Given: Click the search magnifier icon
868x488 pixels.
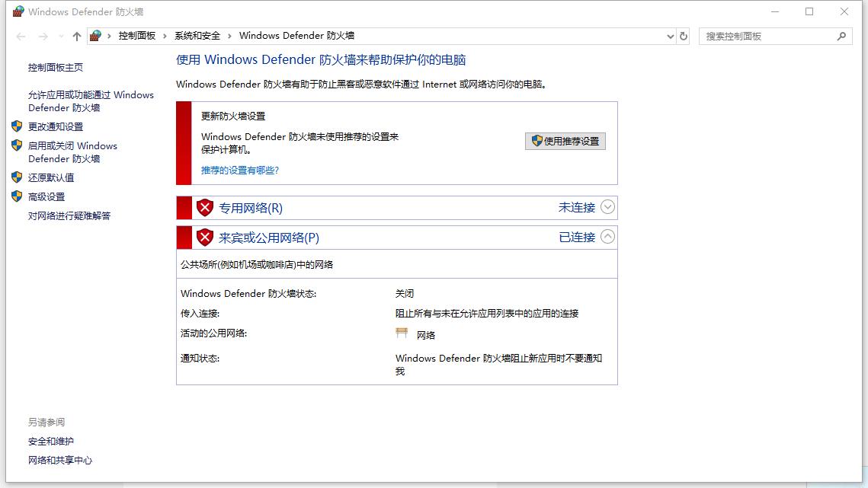Looking at the screenshot, I should pos(841,37).
